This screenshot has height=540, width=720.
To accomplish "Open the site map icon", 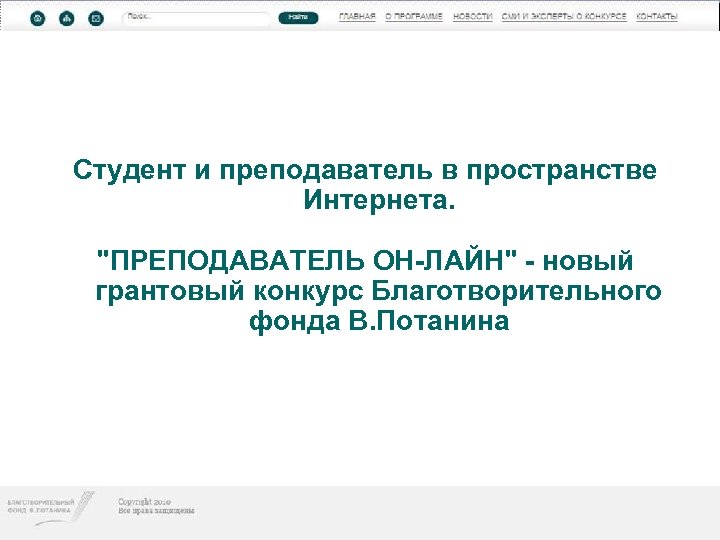I will click(67, 18).
